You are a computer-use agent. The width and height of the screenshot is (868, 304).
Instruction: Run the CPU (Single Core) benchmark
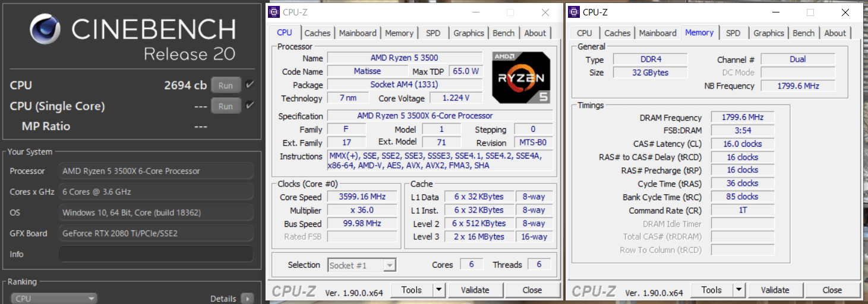(x=226, y=106)
